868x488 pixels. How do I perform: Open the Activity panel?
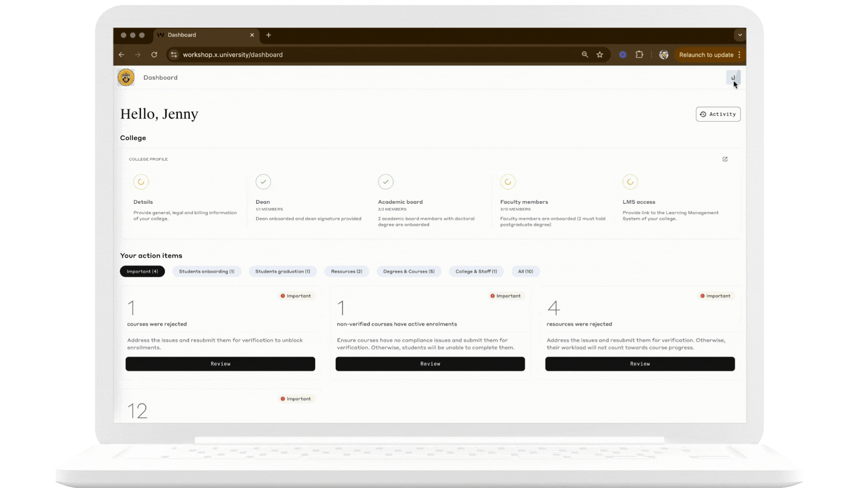click(718, 114)
